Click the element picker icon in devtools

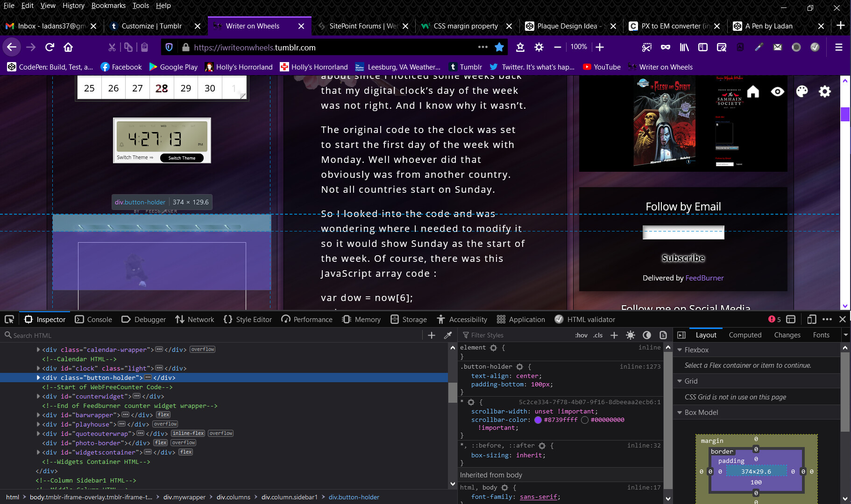click(9, 319)
